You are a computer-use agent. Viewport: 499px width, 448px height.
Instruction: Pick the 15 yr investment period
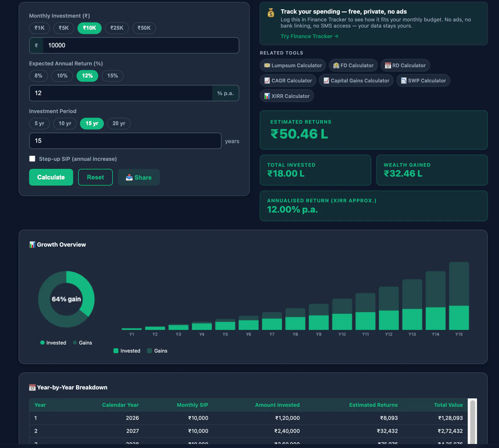point(92,123)
